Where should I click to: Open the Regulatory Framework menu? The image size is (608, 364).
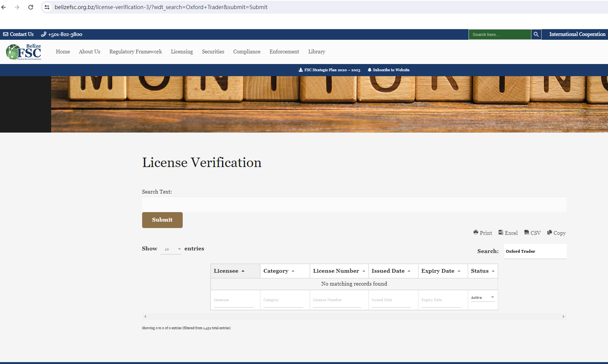135,52
